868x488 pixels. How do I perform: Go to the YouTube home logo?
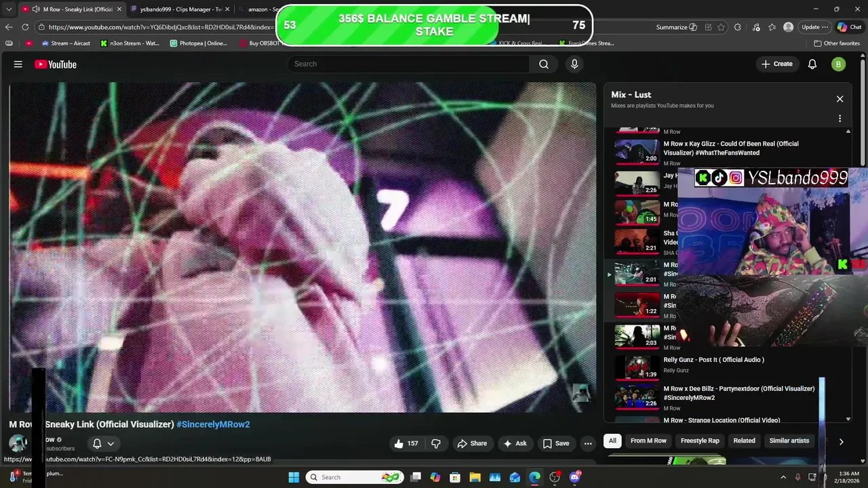pyautogui.click(x=56, y=64)
